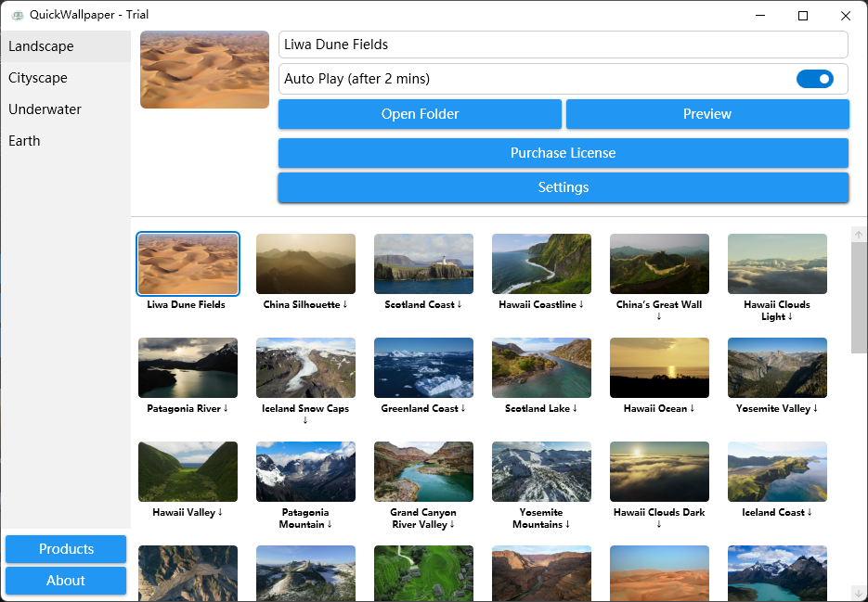Pick Grand Canyon River Valley thumbnail
The width and height of the screenshot is (868, 602).
click(x=423, y=472)
